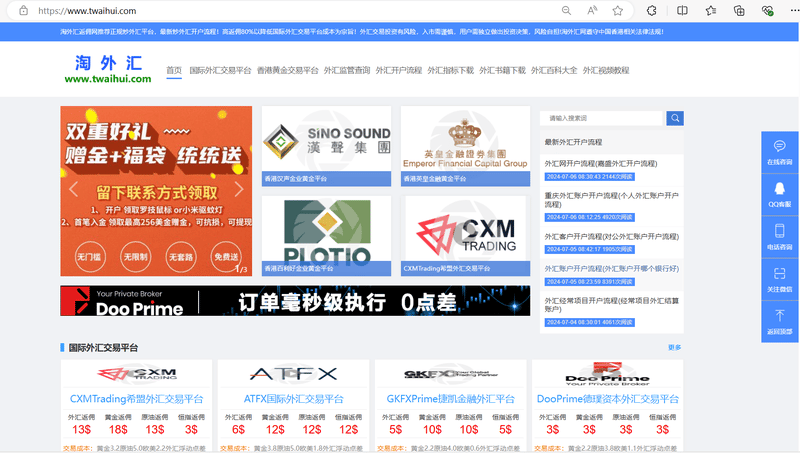Click the return to top arrow

pyautogui.click(x=780, y=321)
